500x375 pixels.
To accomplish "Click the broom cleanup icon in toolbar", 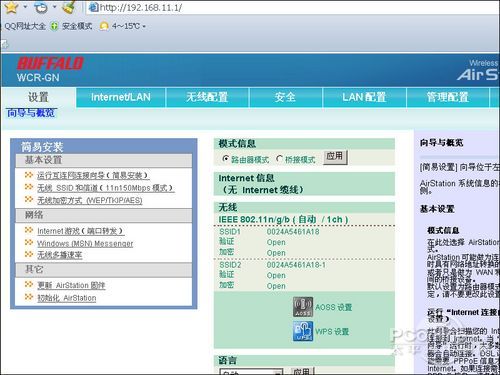I will point(69,7).
